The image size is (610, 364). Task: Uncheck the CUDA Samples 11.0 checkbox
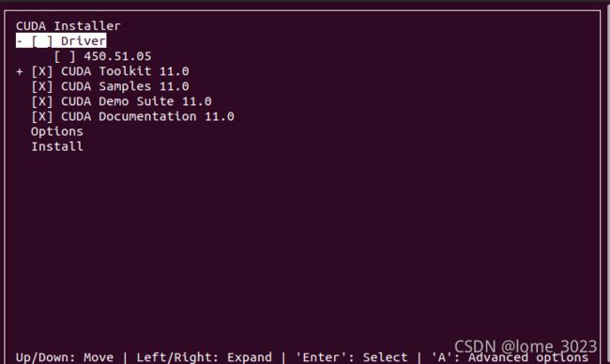pyautogui.click(x=42, y=86)
